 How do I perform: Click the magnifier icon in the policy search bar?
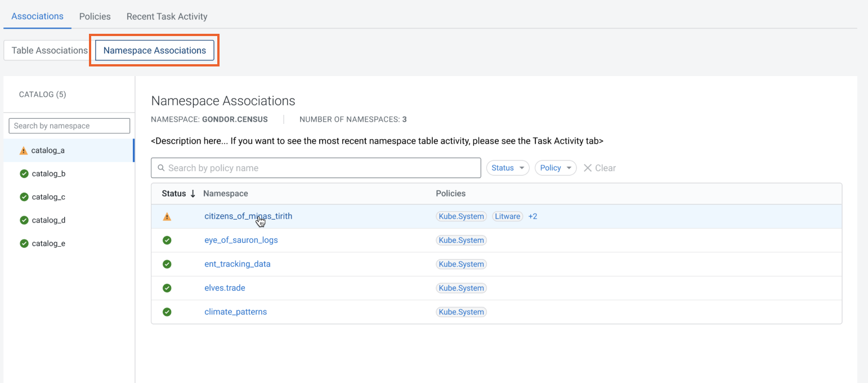coord(161,167)
